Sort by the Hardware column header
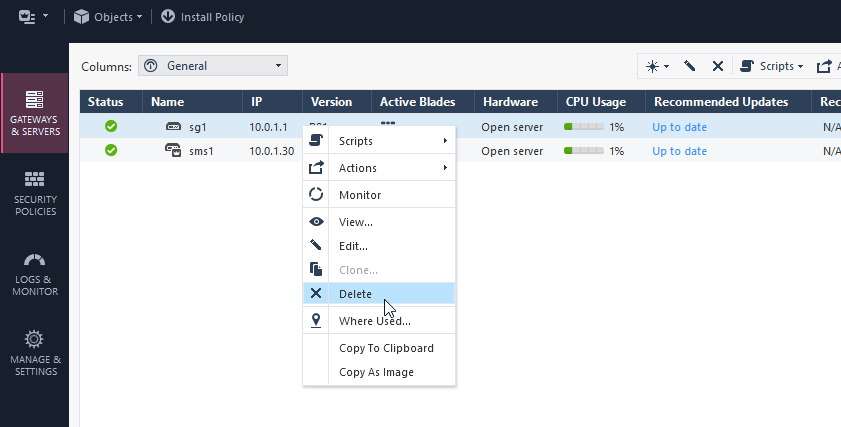The image size is (841, 427). [515, 102]
